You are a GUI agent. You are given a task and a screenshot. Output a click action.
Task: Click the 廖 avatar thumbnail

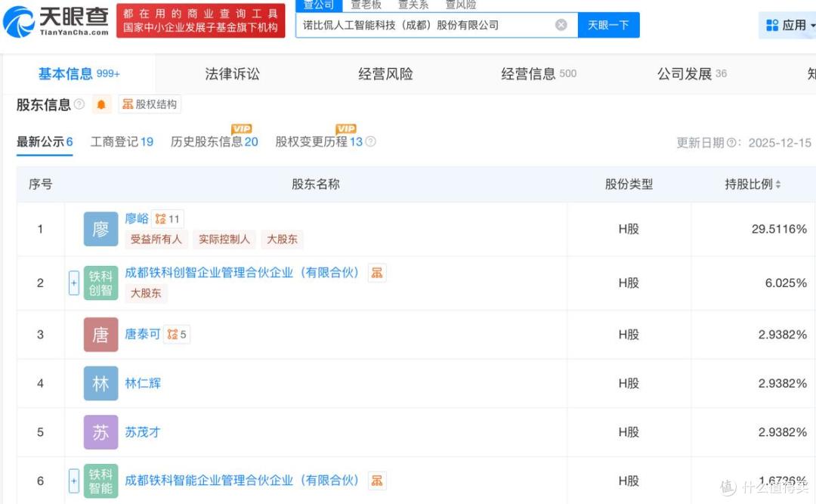(101, 229)
